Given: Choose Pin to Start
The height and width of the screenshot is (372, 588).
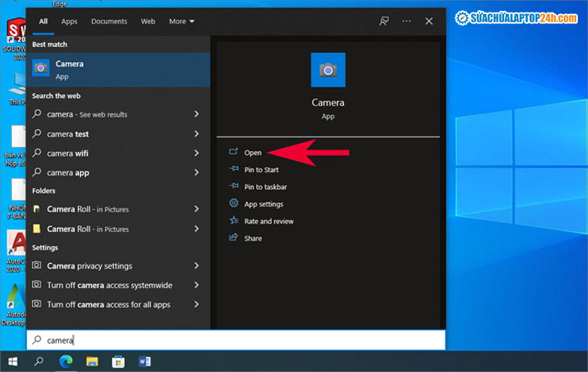Looking at the screenshot, I should 261,170.
